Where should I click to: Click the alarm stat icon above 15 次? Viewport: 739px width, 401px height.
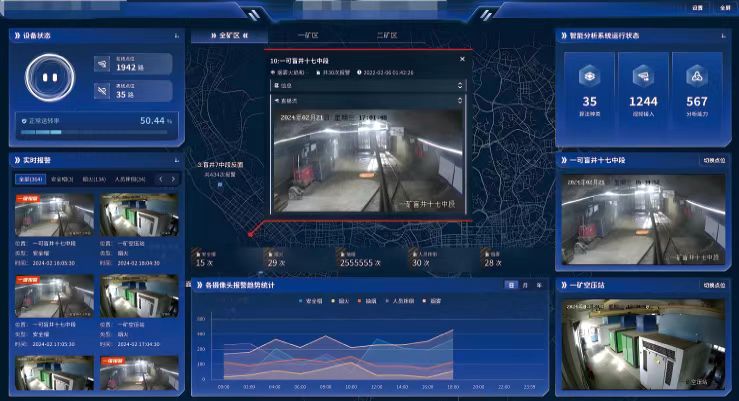pyautogui.click(x=198, y=254)
